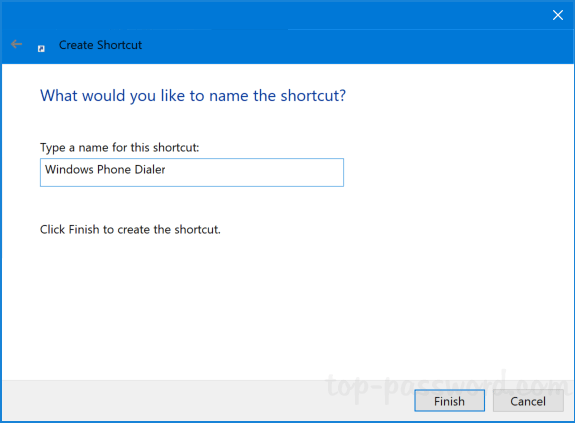Click the small shortcut icon beside the title
The image size is (575, 423).
coord(41,49)
